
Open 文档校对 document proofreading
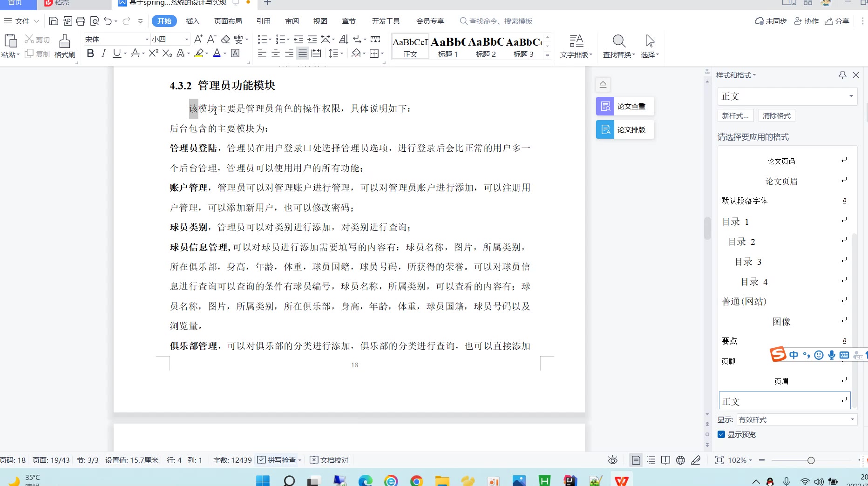coord(329,460)
